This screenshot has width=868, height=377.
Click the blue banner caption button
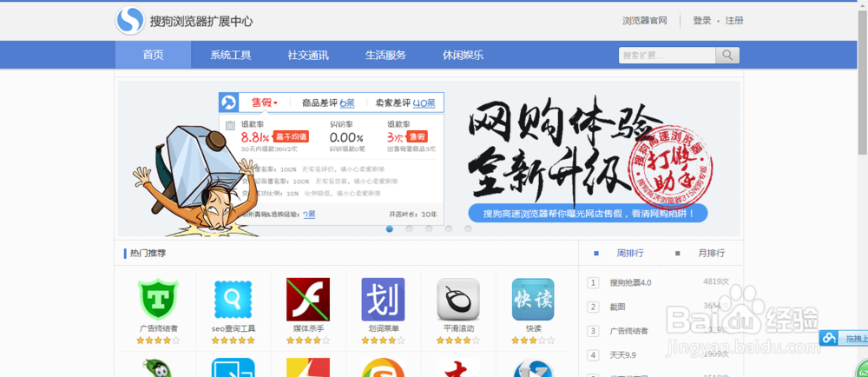click(588, 213)
